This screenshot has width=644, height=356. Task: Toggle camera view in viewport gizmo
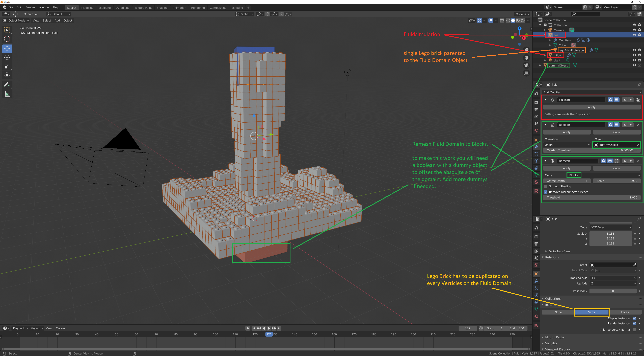coord(526,65)
